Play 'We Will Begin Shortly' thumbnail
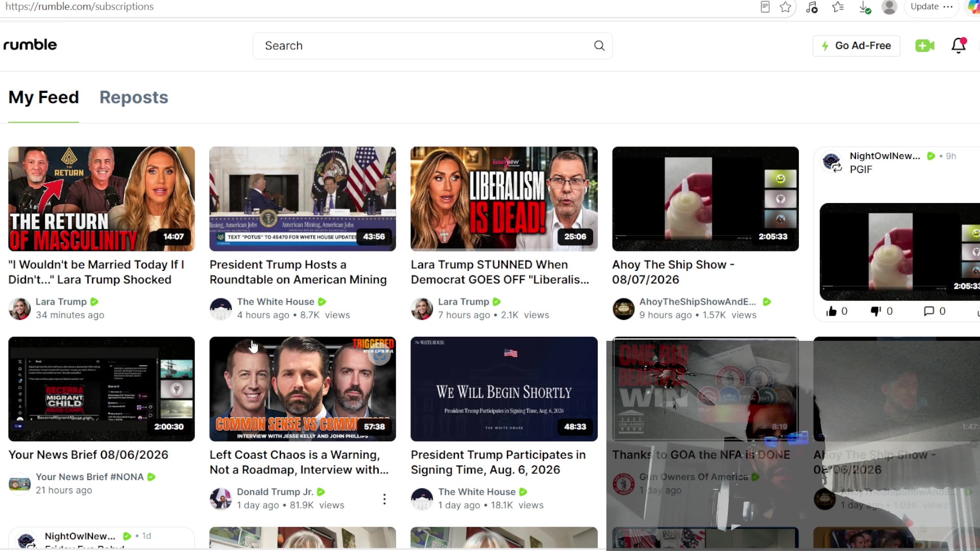 [x=504, y=389]
